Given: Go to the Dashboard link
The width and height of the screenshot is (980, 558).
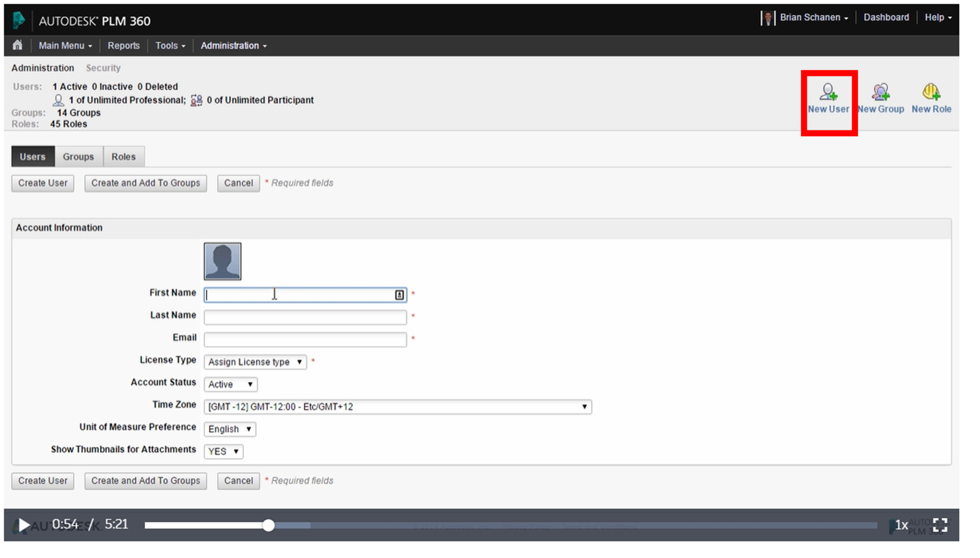Looking at the screenshot, I should [x=886, y=17].
